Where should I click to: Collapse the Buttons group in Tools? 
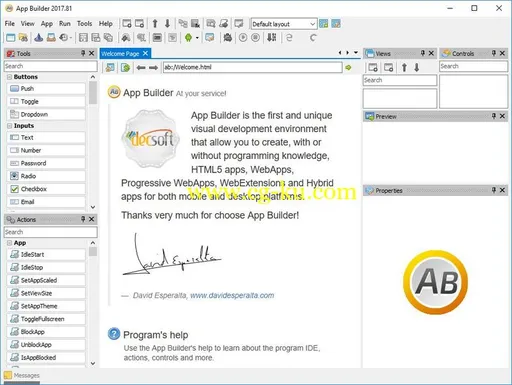coord(9,77)
